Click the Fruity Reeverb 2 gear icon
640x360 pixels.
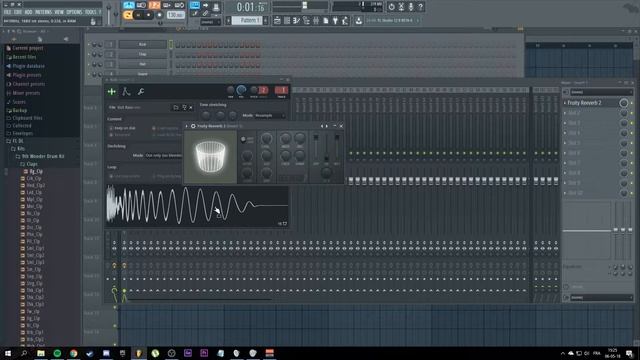click(193, 126)
